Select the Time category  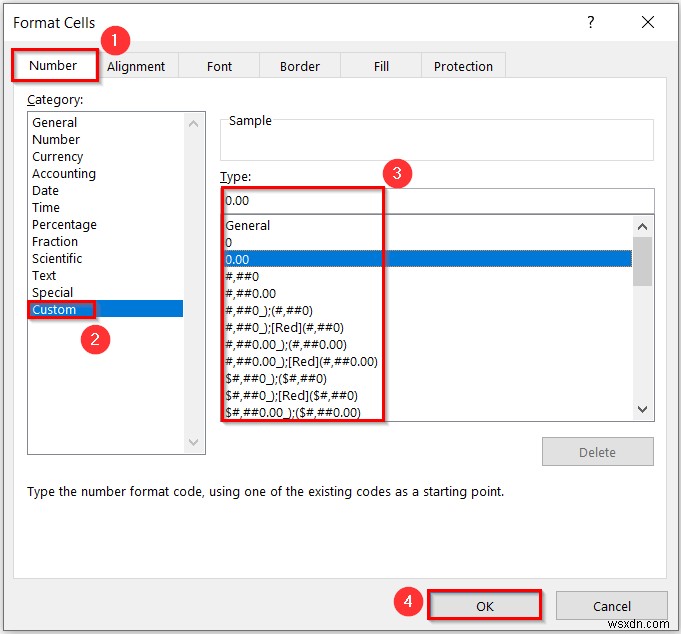(107, 207)
